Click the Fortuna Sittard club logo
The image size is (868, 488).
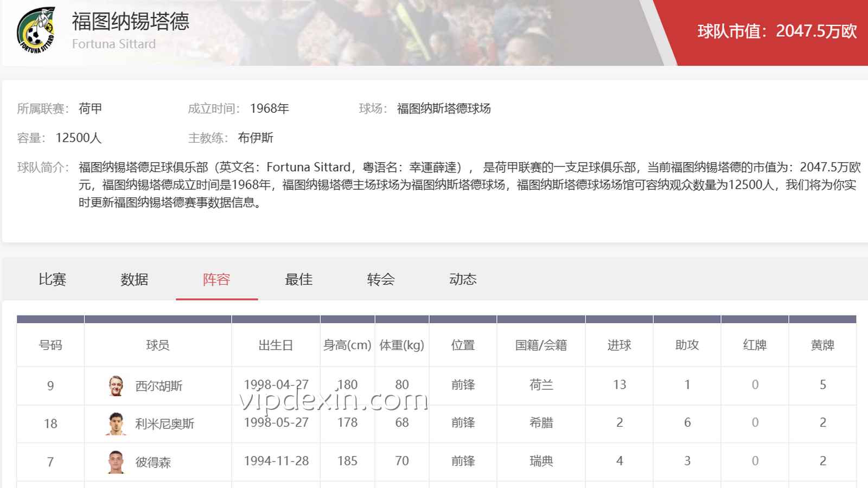click(36, 30)
